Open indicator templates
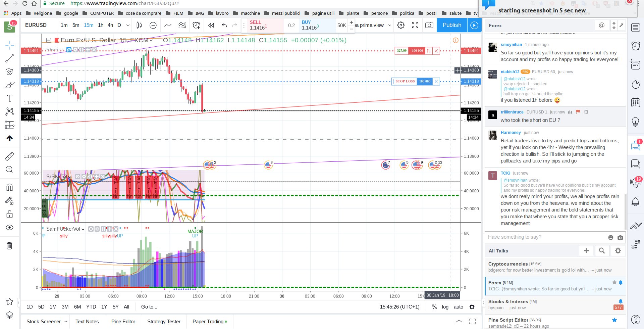Viewport: 644px width, 329px height. pyautogui.click(x=182, y=25)
